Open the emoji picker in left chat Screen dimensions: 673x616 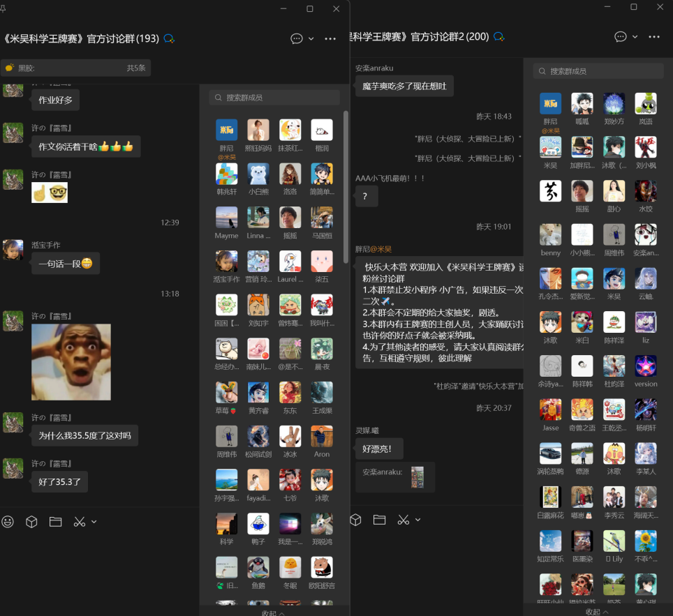tap(8, 521)
